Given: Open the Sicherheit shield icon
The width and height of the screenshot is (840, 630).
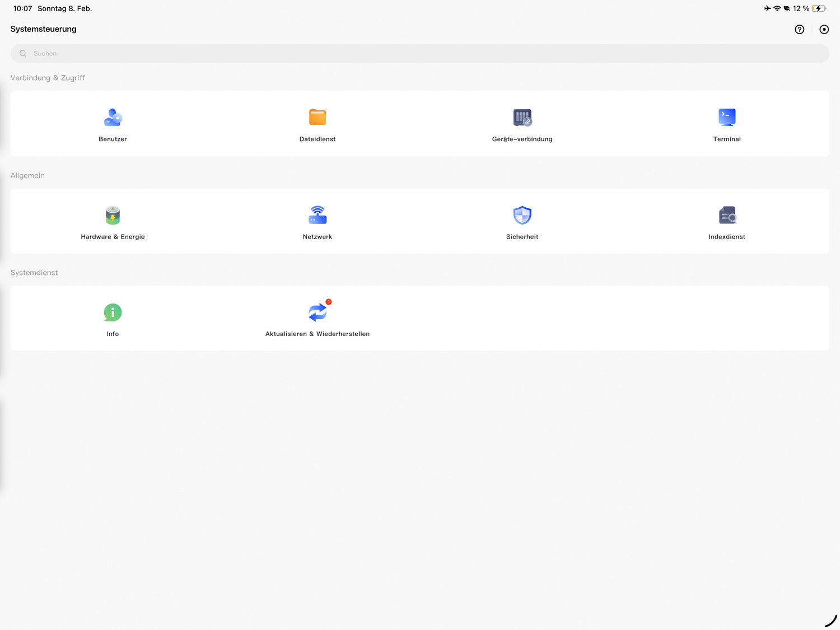Looking at the screenshot, I should click(522, 215).
